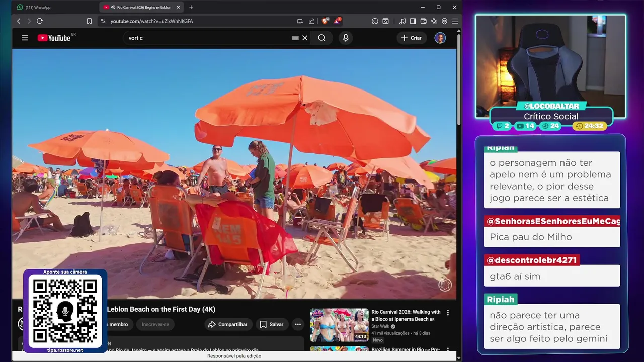Open site info icon beside the URL
This screenshot has width=644, height=362.
(x=103, y=21)
